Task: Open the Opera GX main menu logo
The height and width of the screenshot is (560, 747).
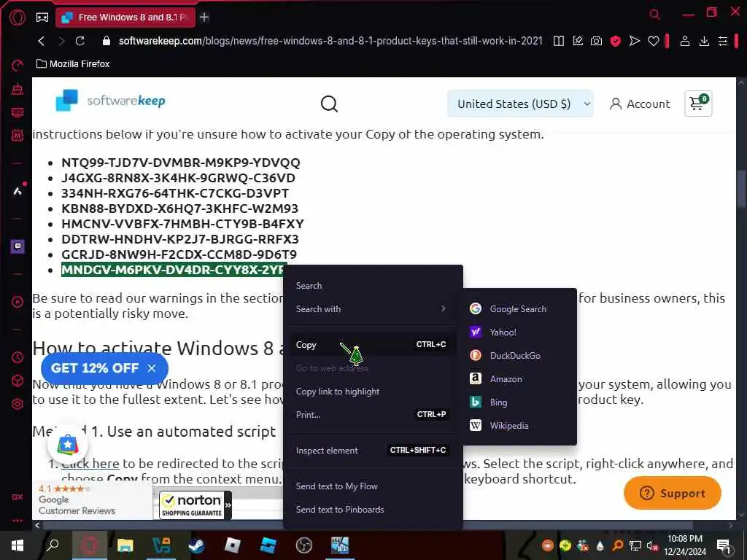Action: tap(18, 17)
